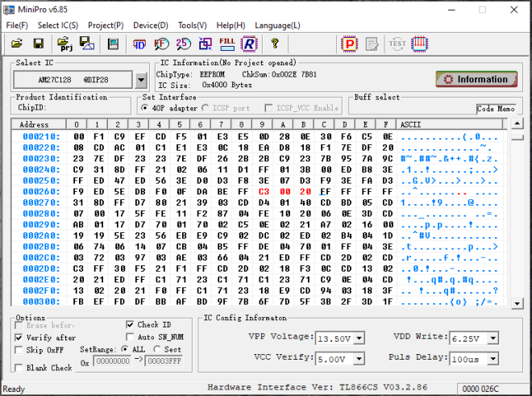
Task: Click address row 0002A0:
Action: pyautogui.click(x=41, y=236)
